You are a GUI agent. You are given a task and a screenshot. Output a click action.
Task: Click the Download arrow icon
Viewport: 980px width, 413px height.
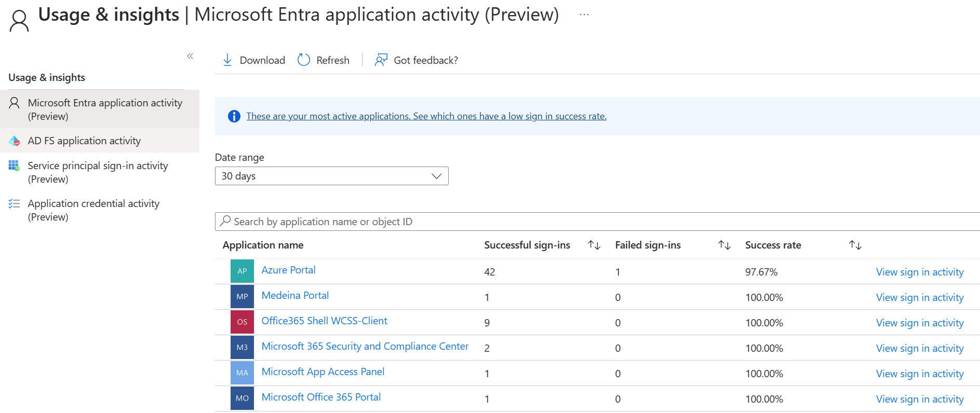pos(227,60)
